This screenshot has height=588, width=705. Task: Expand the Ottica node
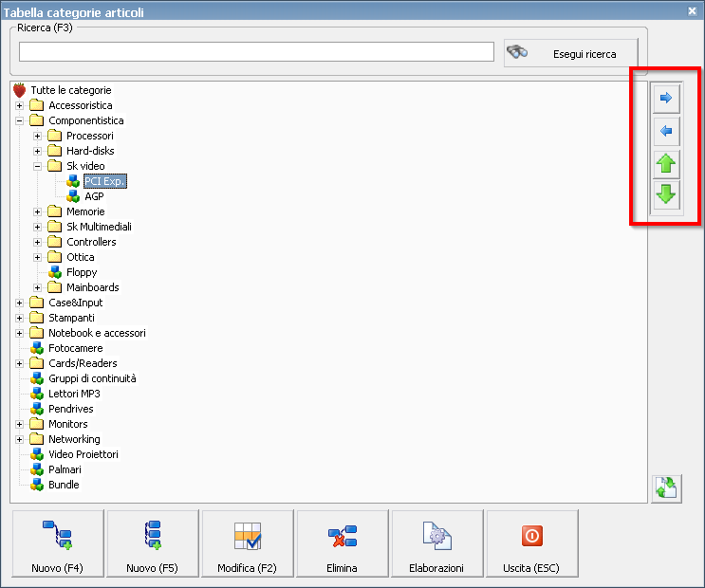[37, 258]
